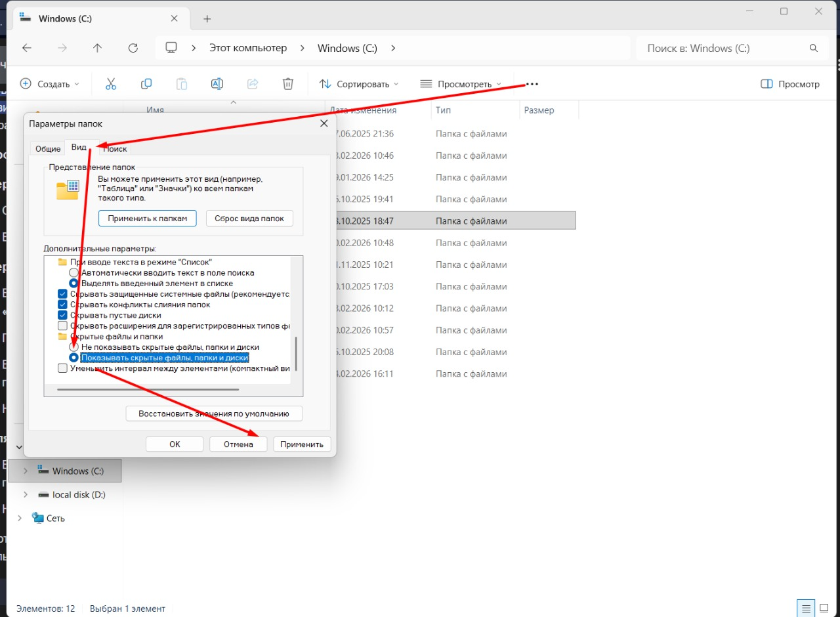Click the Copy icon in toolbar
The width and height of the screenshot is (840, 617).
click(x=146, y=84)
